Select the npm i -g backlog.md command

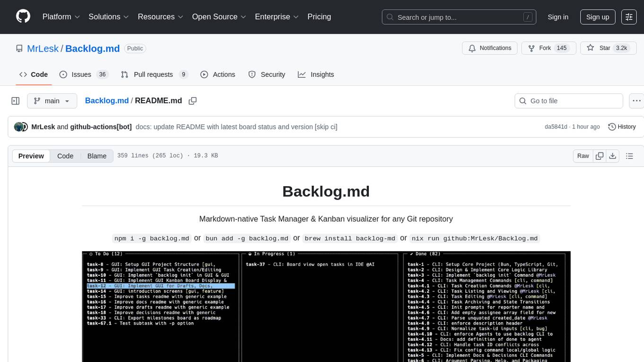pyautogui.click(x=152, y=238)
